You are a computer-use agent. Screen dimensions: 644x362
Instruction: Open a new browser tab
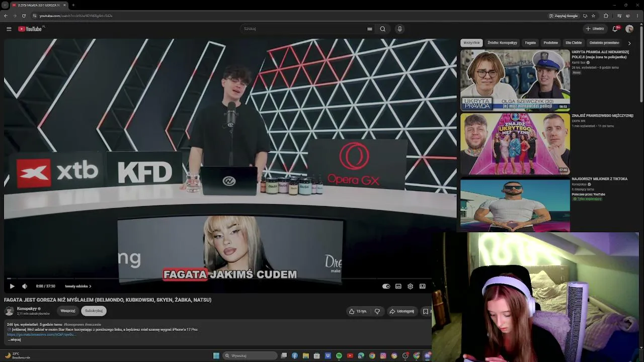tap(73, 5)
